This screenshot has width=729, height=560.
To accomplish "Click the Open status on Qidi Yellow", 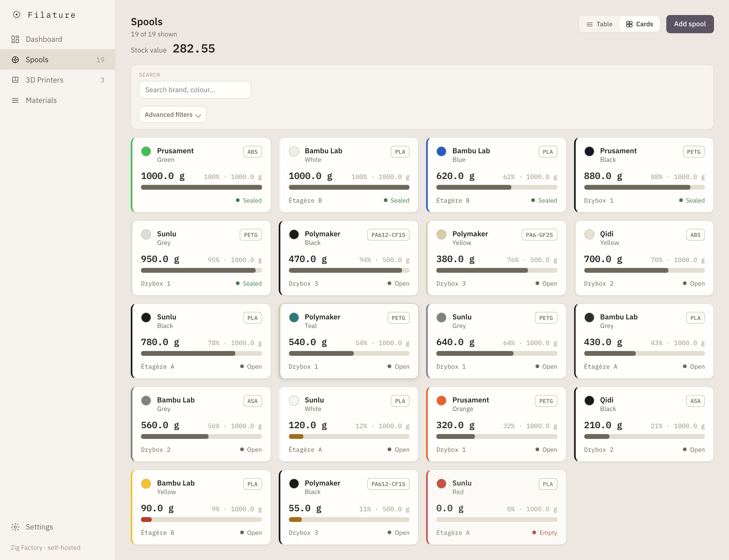I will click(694, 283).
